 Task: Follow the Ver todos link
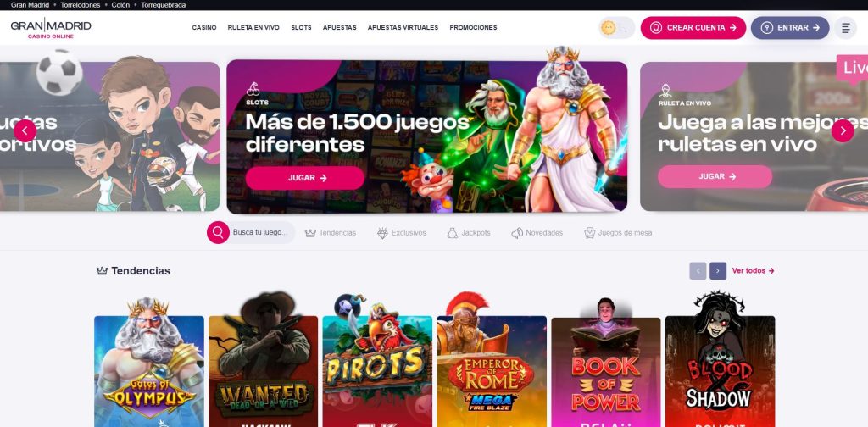point(753,271)
